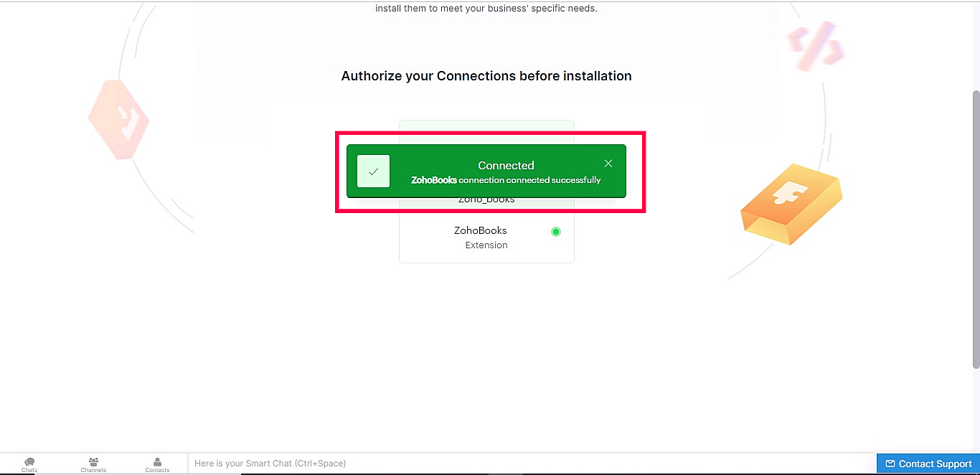Image resolution: width=980 pixels, height=475 pixels.
Task: Click 'ZohoBooks connection connected successfully' message
Action: tap(506, 180)
